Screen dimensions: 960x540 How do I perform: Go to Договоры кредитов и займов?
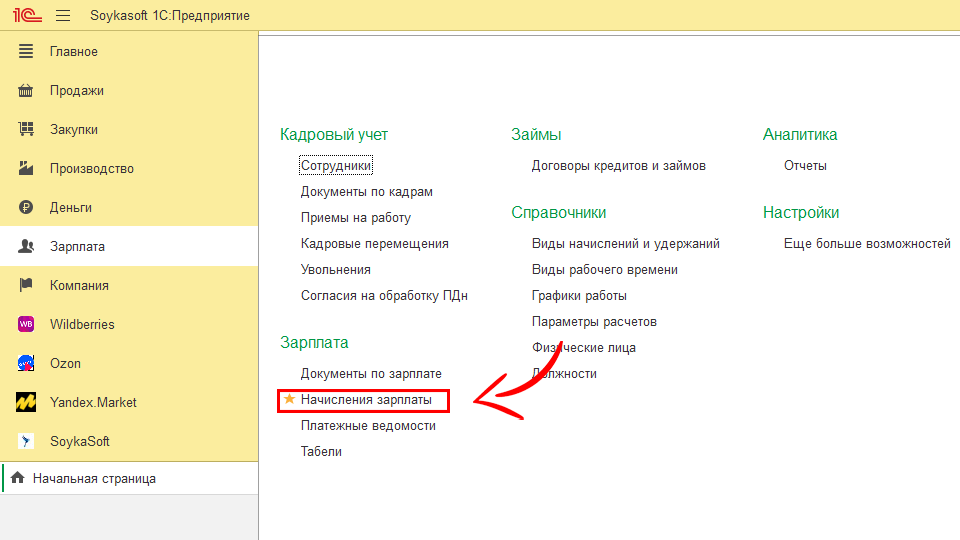point(618,165)
